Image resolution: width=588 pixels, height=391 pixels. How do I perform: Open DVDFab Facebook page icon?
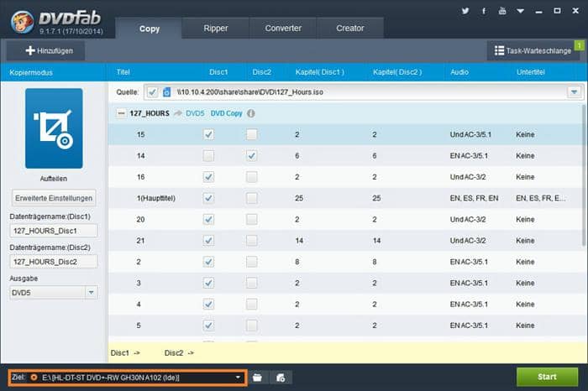pos(484,11)
